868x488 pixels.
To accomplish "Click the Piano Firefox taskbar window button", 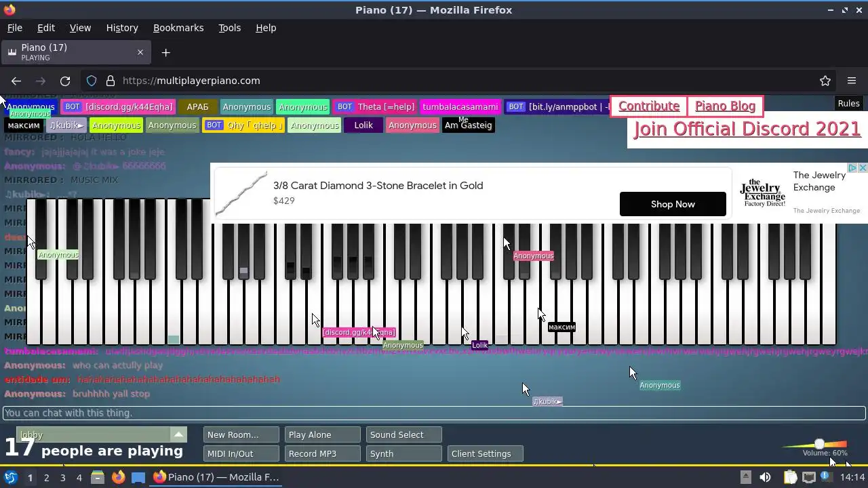I will (217, 477).
